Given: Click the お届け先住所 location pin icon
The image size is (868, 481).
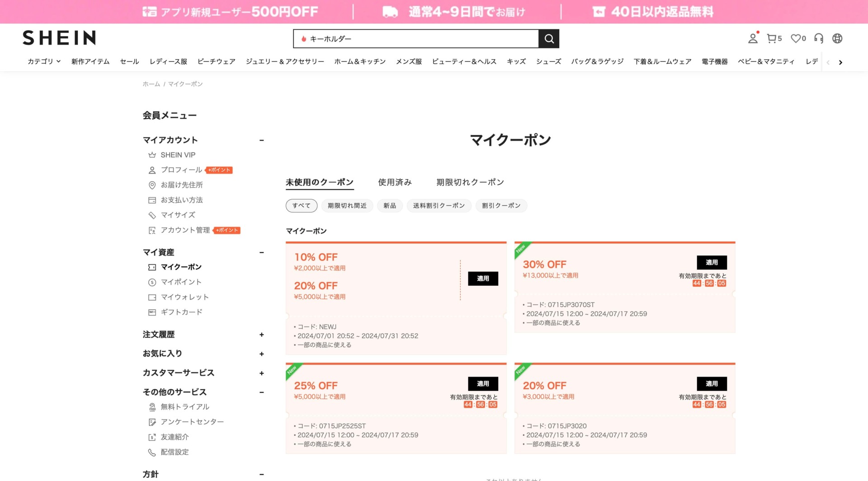Looking at the screenshot, I should [x=152, y=185].
